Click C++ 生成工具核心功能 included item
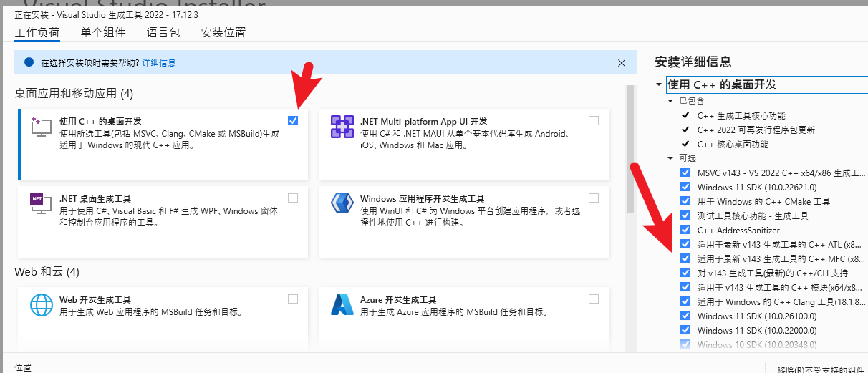Viewport: 868px width, 373px height. [x=741, y=115]
